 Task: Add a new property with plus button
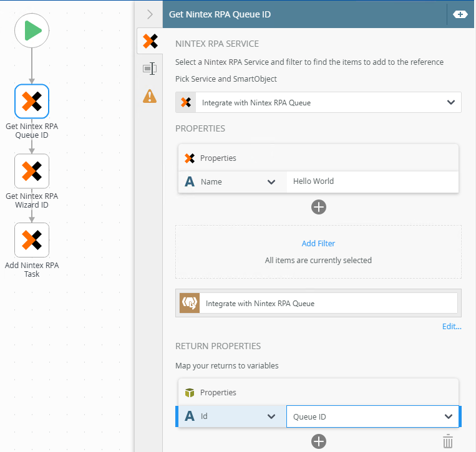(319, 207)
